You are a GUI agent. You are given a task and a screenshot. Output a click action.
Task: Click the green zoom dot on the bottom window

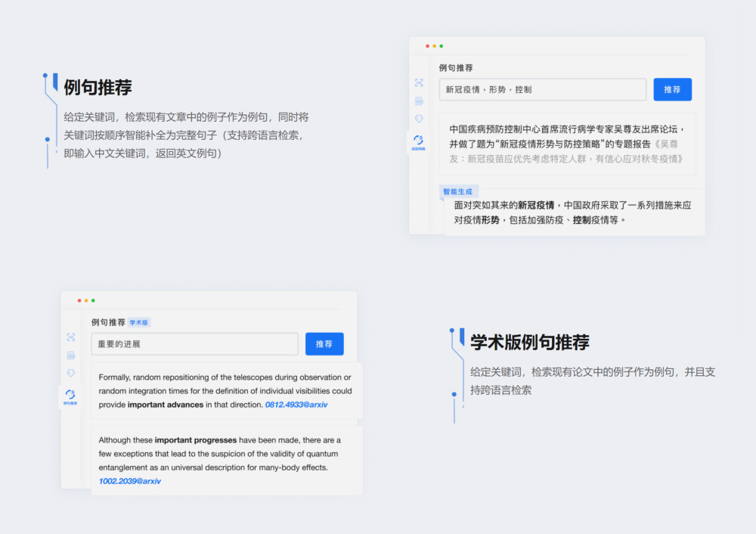[x=93, y=299]
